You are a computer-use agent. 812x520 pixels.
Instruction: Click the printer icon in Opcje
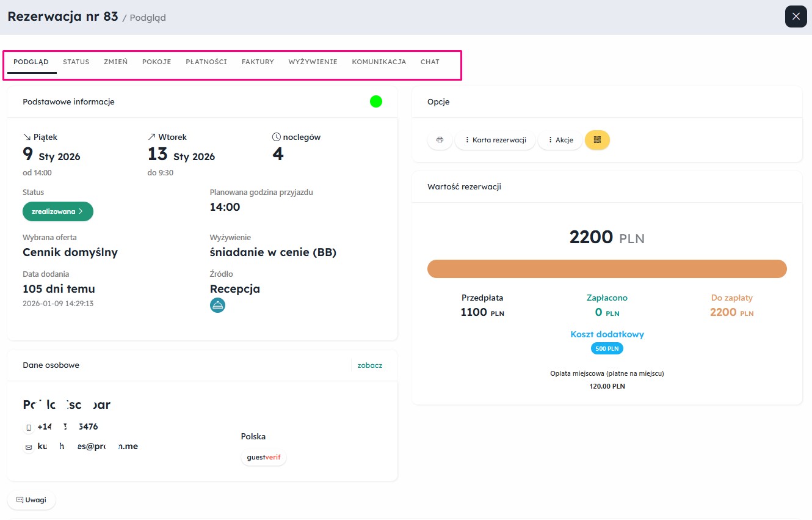[440, 140]
